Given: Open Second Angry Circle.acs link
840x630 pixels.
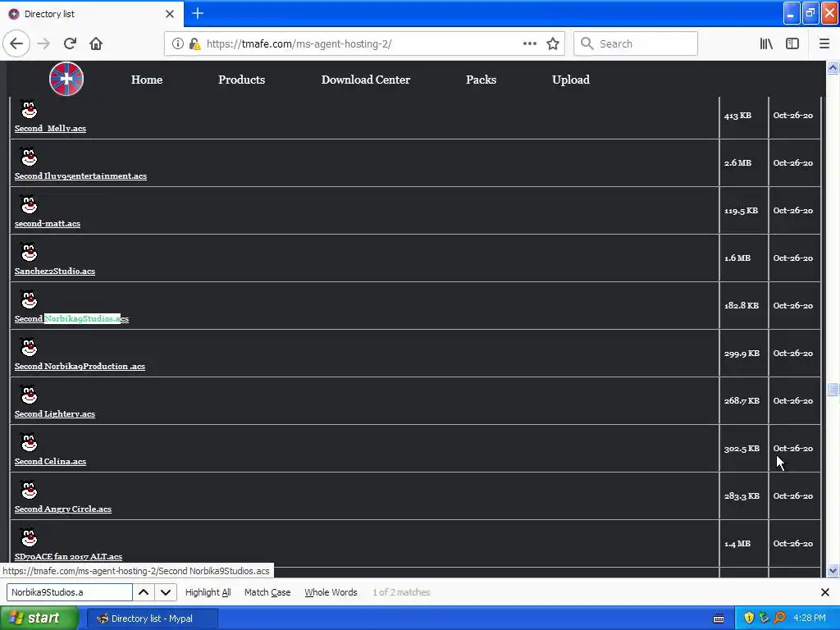Looking at the screenshot, I should [62, 509].
